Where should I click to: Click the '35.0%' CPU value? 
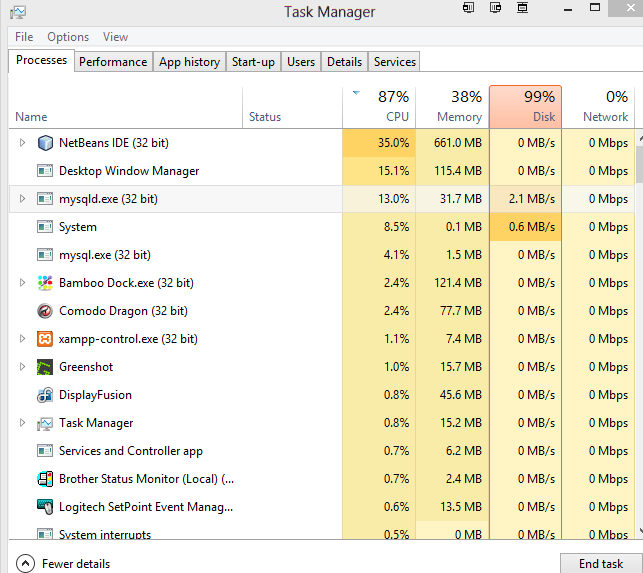pyautogui.click(x=393, y=143)
